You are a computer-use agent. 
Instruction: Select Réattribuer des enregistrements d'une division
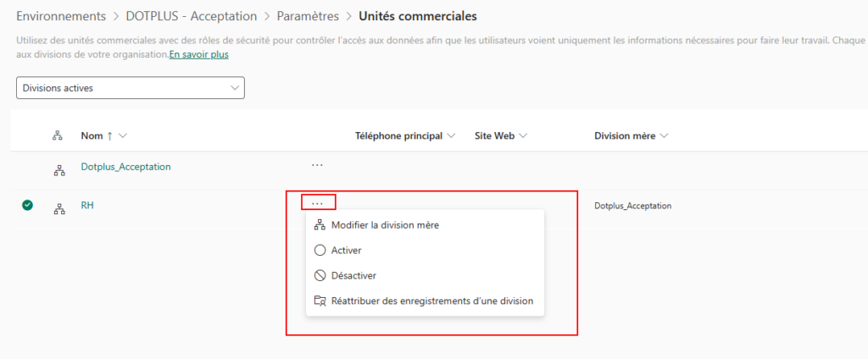[x=432, y=301]
